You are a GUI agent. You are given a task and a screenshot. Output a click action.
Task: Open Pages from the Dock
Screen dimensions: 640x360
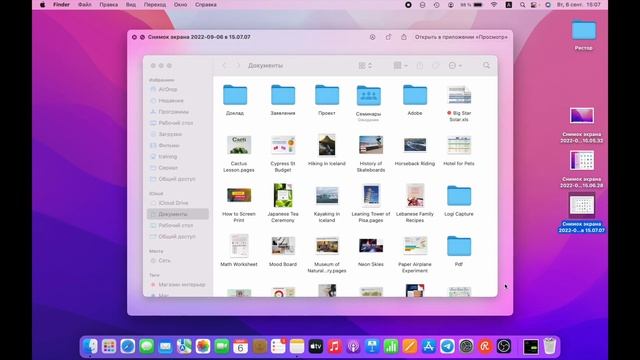tap(410, 347)
